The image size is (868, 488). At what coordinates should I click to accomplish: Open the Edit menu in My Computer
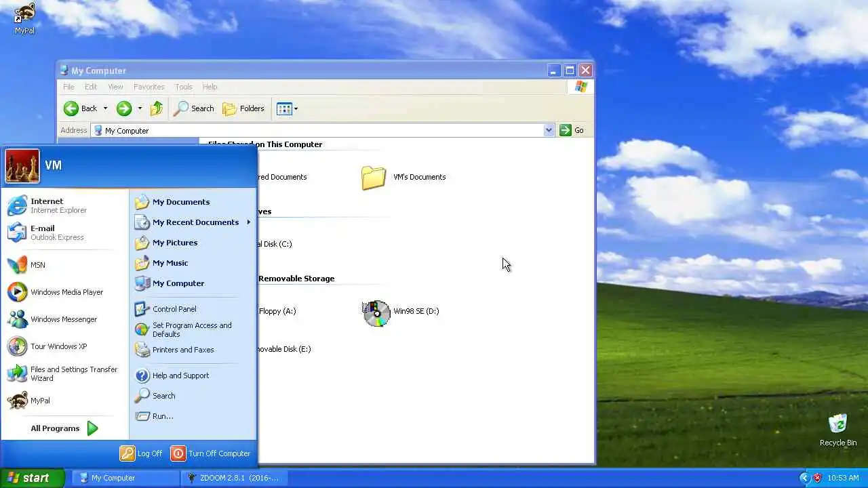(x=91, y=87)
